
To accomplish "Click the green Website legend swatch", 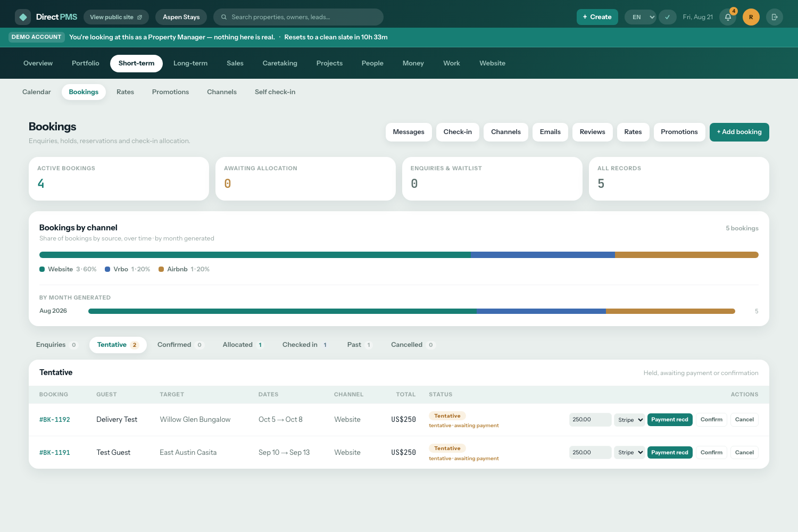I will 42,269.
